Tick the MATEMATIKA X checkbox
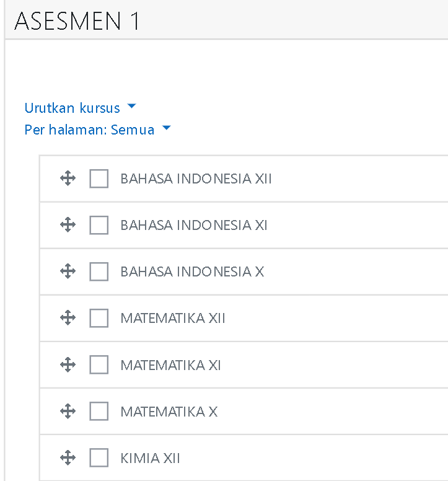 pyautogui.click(x=99, y=412)
